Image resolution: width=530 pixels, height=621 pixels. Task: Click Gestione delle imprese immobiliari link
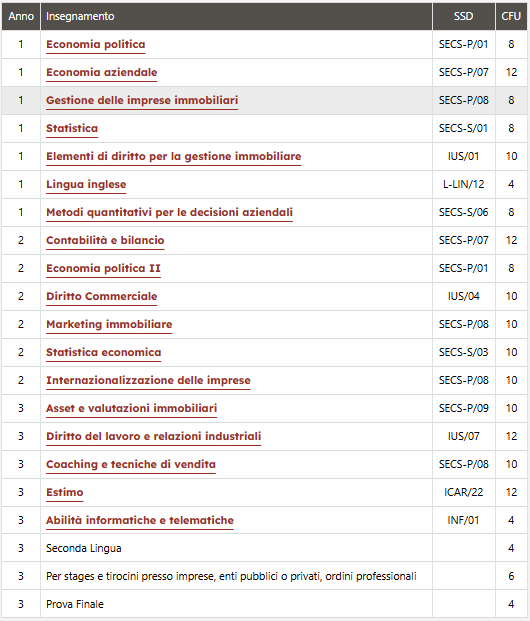pyautogui.click(x=142, y=100)
